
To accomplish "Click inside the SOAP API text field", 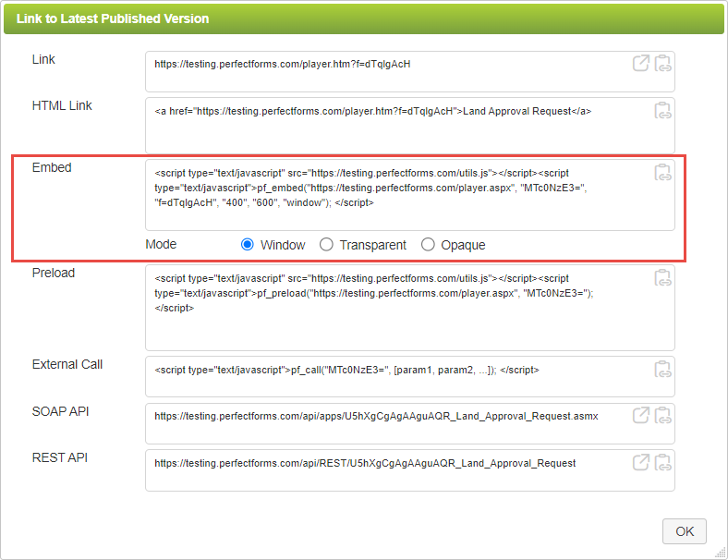I will (x=410, y=423).
